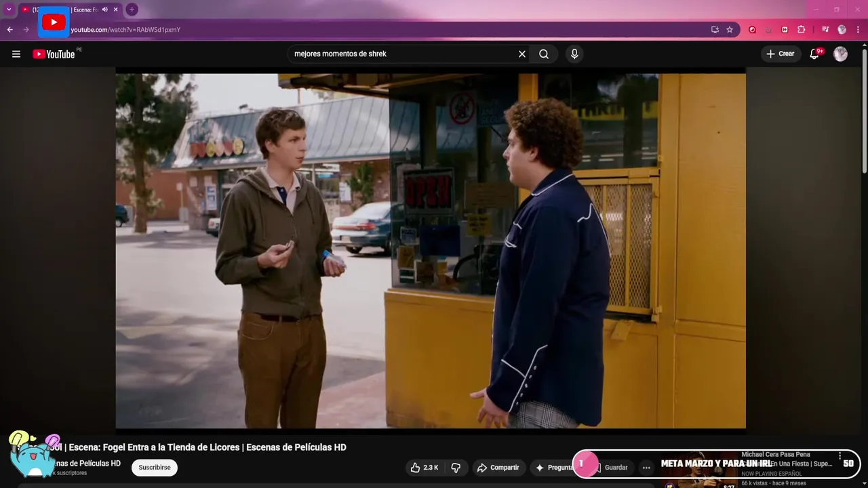This screenshot has width=868, height=488.
Task: Bookmark this page with the star
Action: click(x=730, y=30)
